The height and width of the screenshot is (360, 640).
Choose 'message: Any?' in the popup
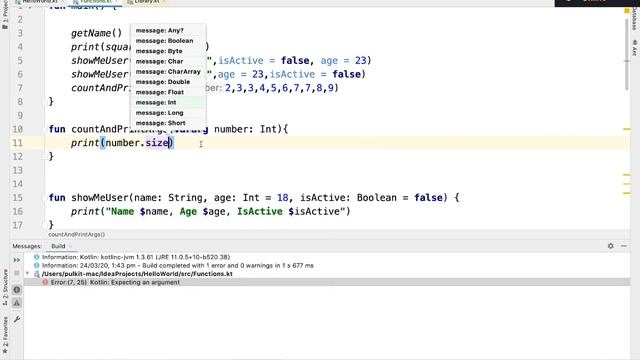(168, 31)
